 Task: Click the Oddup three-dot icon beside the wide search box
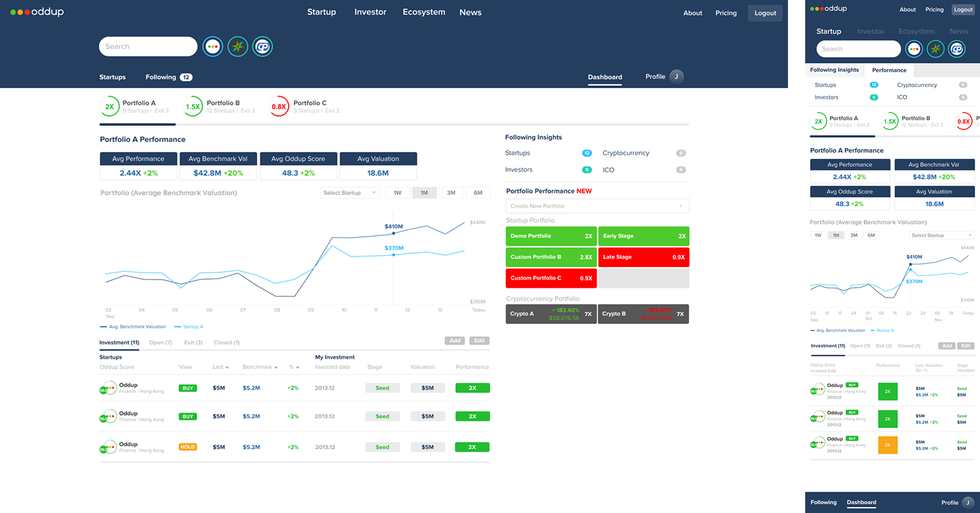click(x=213, y=46)
